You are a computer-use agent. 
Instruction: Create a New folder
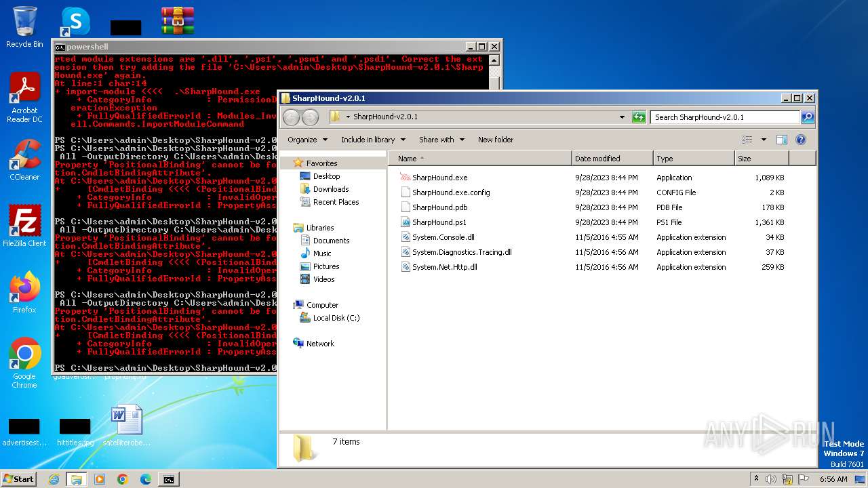coord(496,140)
